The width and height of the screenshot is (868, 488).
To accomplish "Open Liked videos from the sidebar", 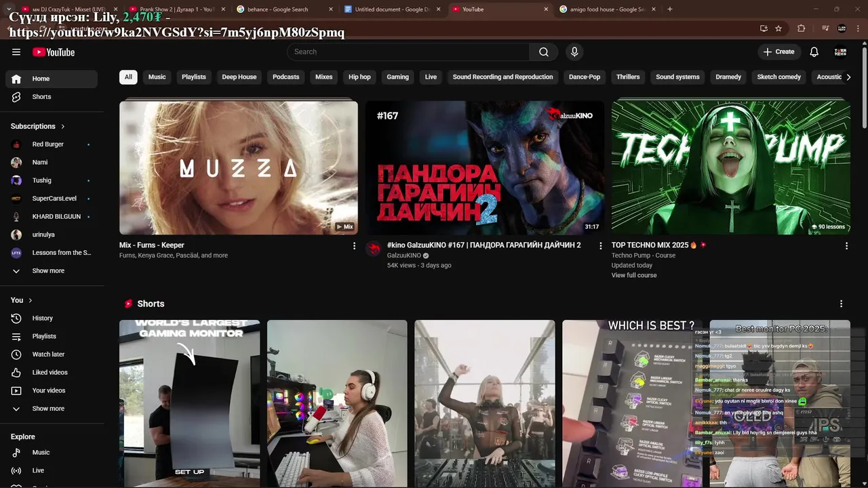I will coord(52,373).
